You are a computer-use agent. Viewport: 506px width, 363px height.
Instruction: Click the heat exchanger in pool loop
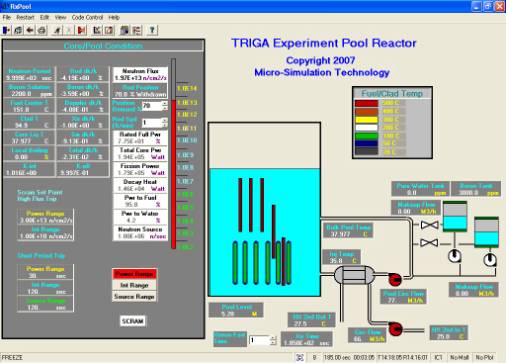pos(354,275)
